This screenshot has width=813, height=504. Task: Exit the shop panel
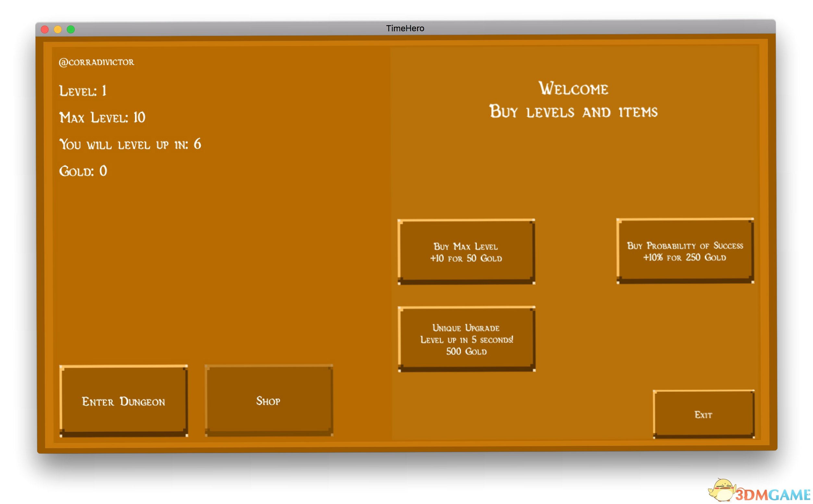pos(704,414)
